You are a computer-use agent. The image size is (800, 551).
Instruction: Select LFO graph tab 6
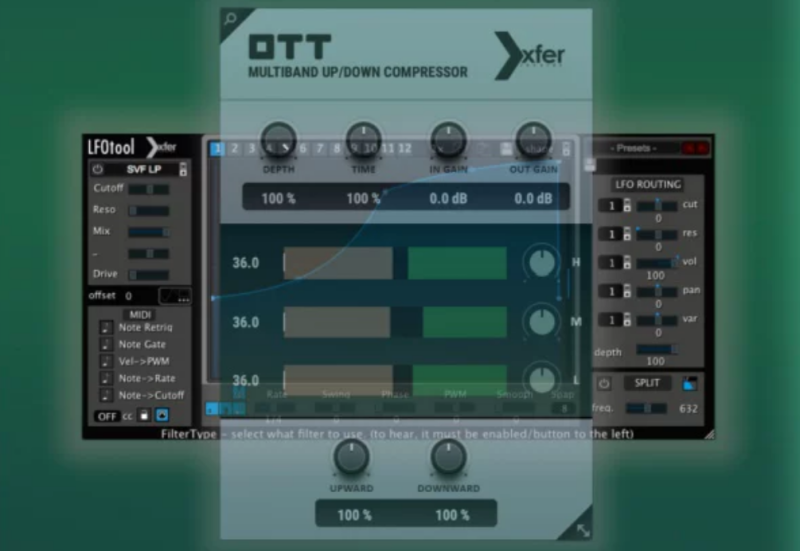303,148
